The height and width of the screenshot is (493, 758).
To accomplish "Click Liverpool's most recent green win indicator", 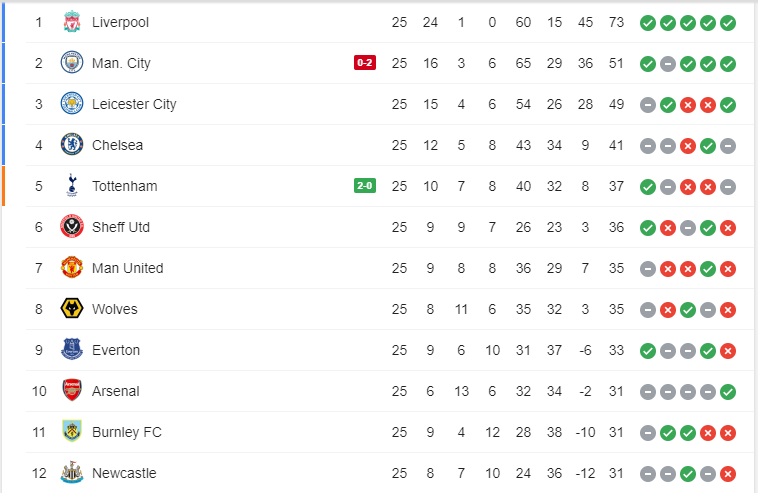I will pyautogui.click(x=728, y=22).
